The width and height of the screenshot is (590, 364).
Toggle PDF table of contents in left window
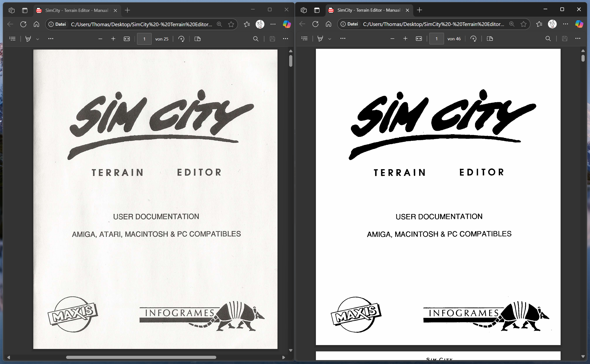point(12,39)
